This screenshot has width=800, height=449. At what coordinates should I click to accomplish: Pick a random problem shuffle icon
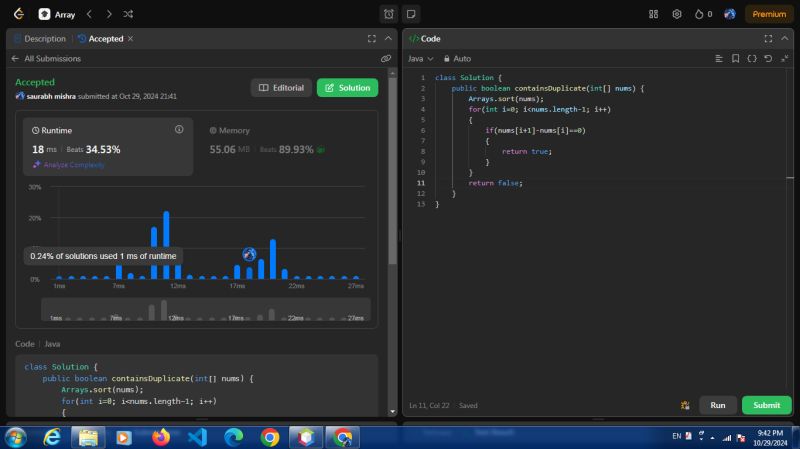click(128, 14)
